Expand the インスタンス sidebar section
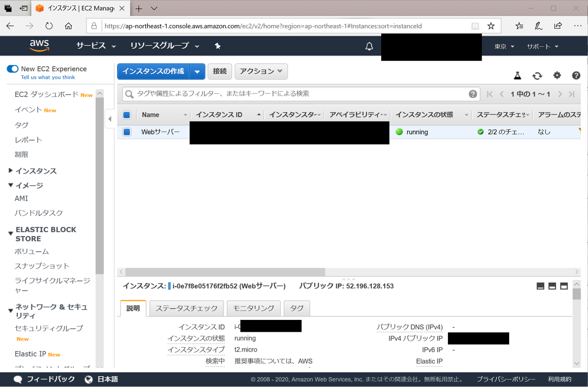The height and width of the screenshot is (387, 588). pyautogui.click(x=33, y=171)
